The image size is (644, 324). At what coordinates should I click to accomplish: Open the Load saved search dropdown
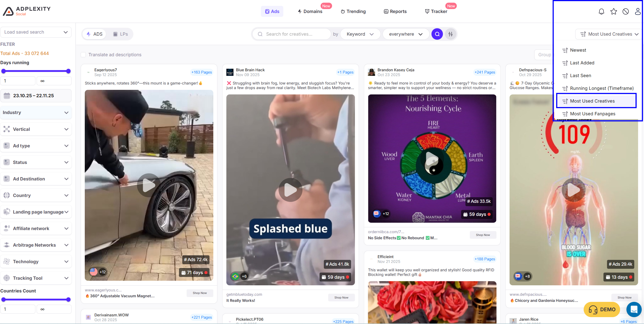pos(36,32)
